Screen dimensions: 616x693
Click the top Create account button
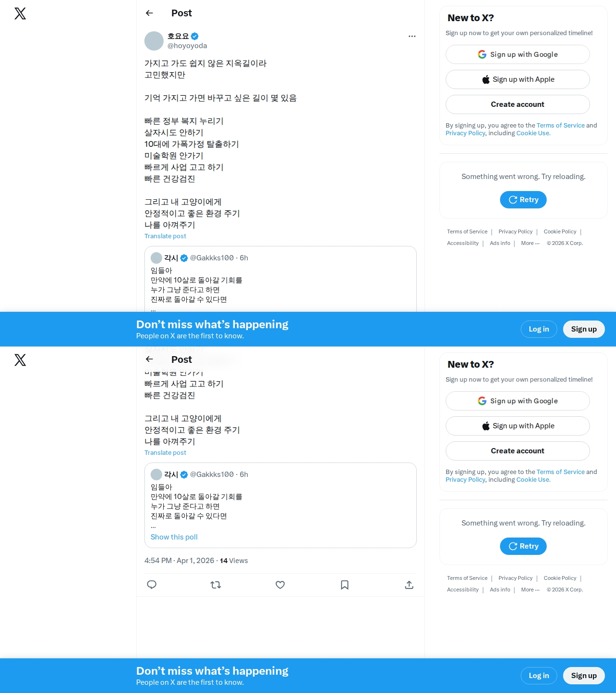tap(518, 104)
